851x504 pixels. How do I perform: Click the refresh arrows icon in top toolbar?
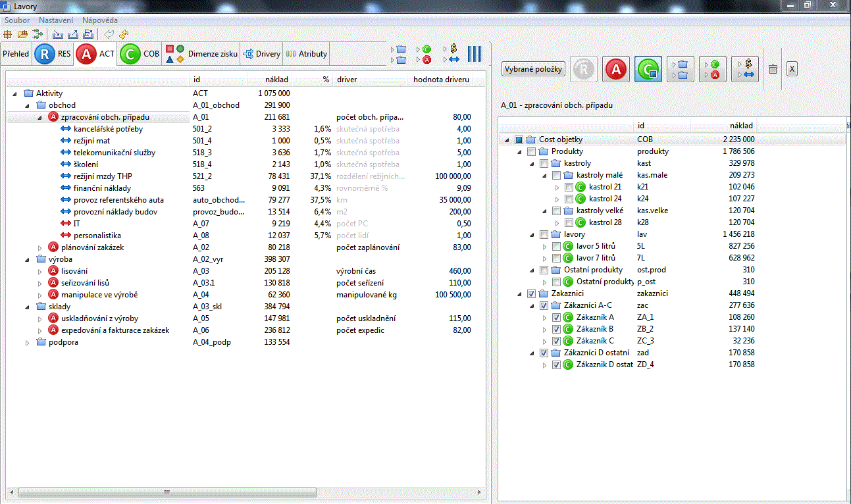124,34
